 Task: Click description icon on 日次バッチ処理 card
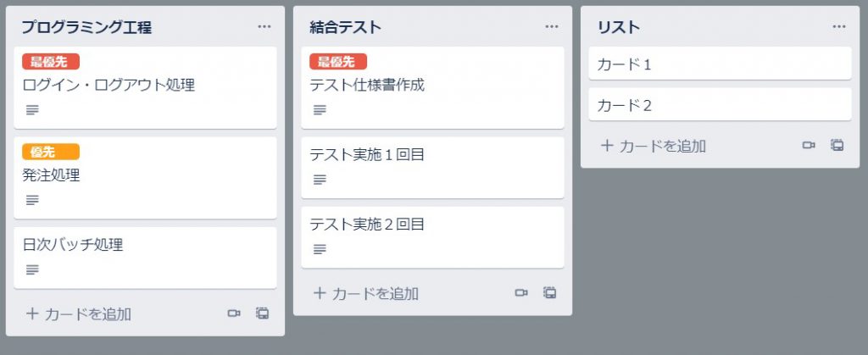click(32, 269)
